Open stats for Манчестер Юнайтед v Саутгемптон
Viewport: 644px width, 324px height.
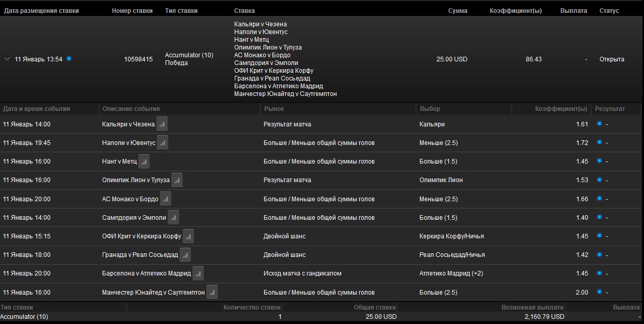pos(212,292)
